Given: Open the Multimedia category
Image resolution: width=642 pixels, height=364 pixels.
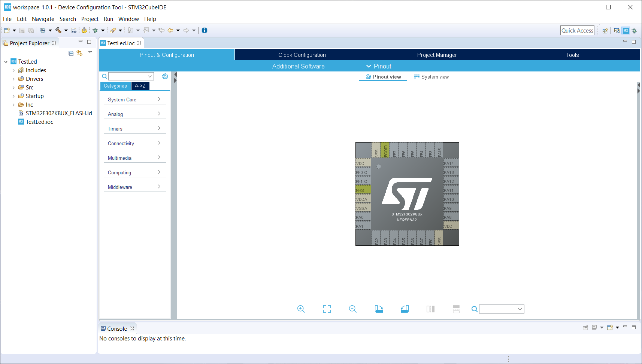Looking at the screenshot, I should (x=134, y=158).
